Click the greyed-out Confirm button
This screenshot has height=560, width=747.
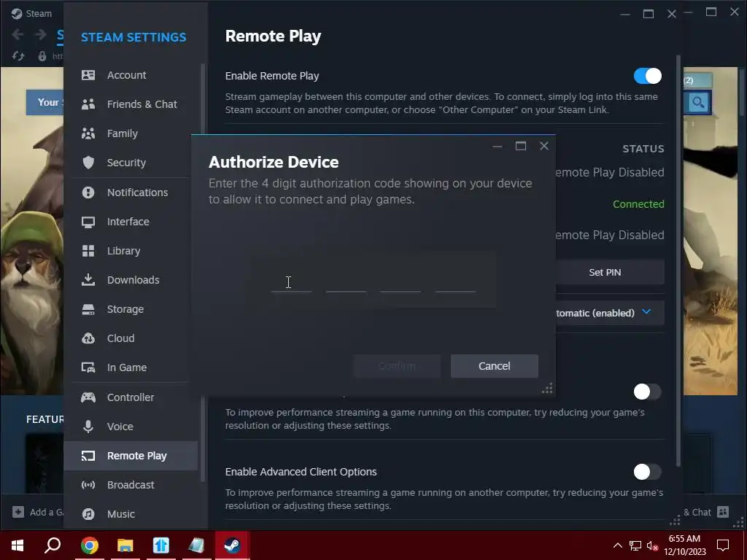tap(397, 366)
